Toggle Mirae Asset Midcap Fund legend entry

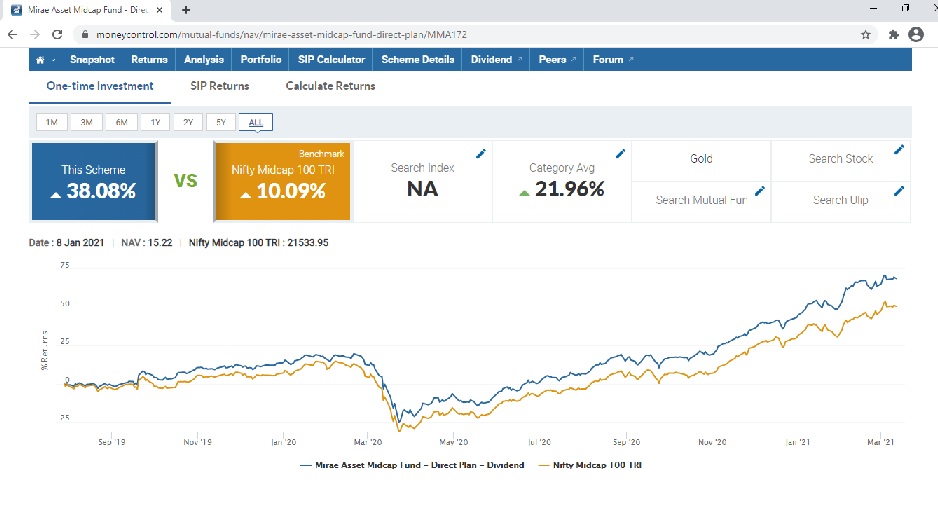click(x=412, y=465)
